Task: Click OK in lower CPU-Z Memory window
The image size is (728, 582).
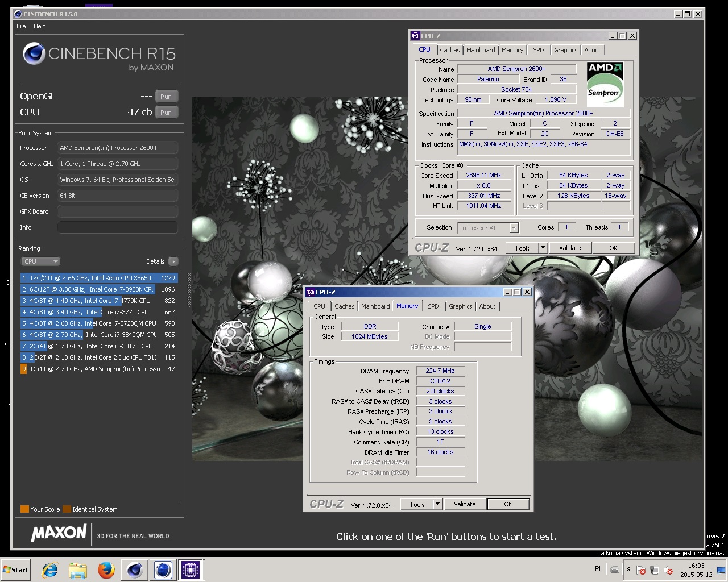Action: point(508,504)
